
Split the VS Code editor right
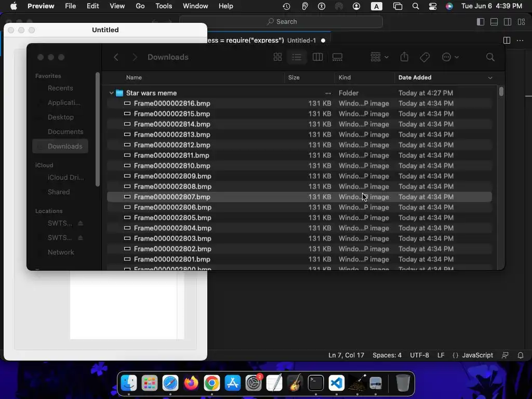coord(507,41)
